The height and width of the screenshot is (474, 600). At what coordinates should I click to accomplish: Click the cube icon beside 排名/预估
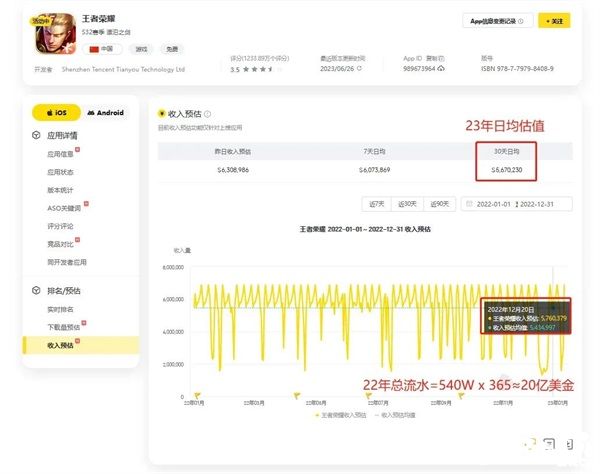point(36,290)
